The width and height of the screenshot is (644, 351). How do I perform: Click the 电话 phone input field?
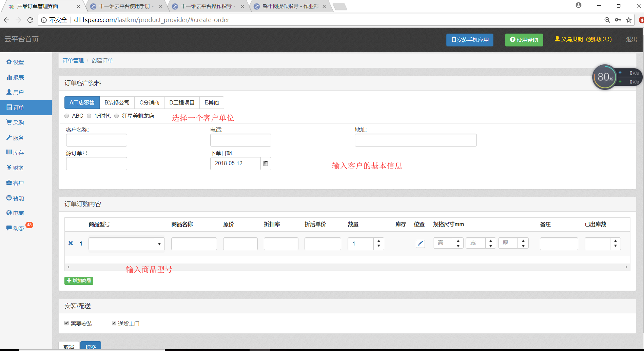click(241, 140)
